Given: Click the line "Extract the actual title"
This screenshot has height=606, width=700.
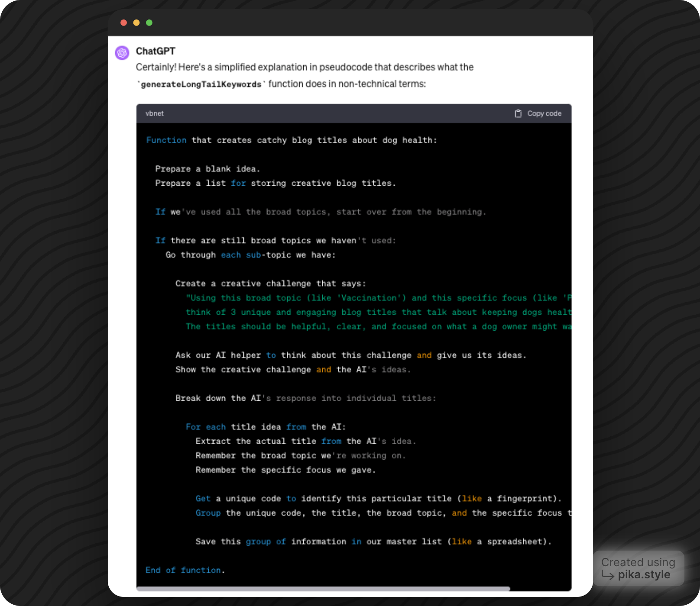Looking at the screenshot, I should pyautogui.click(x=306, y=441).
